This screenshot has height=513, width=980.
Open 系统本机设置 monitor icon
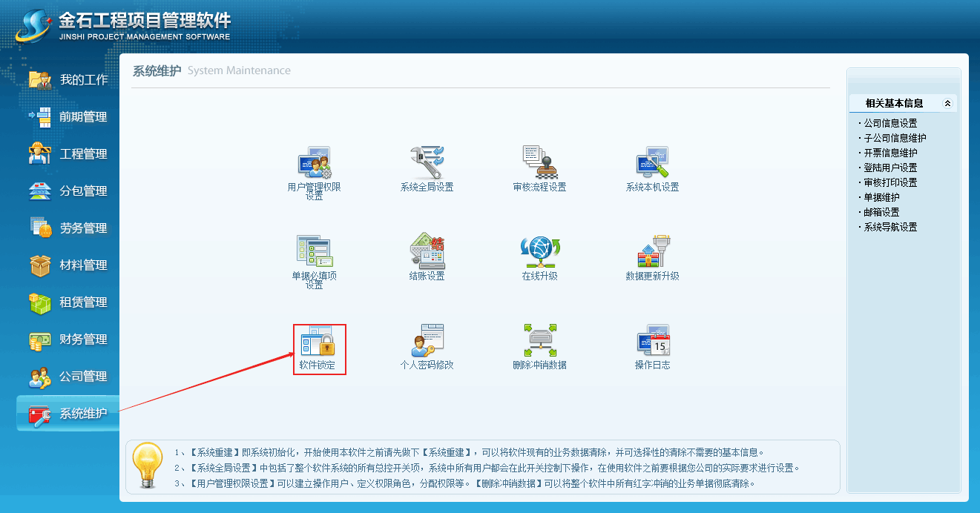652,162
